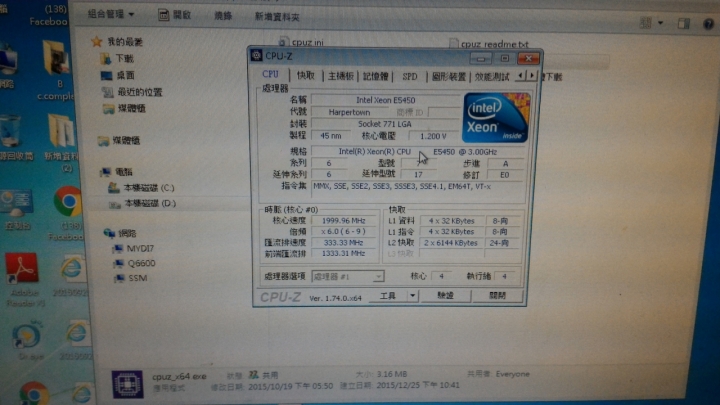Select MYDI7 network computer

click(134, 248)
